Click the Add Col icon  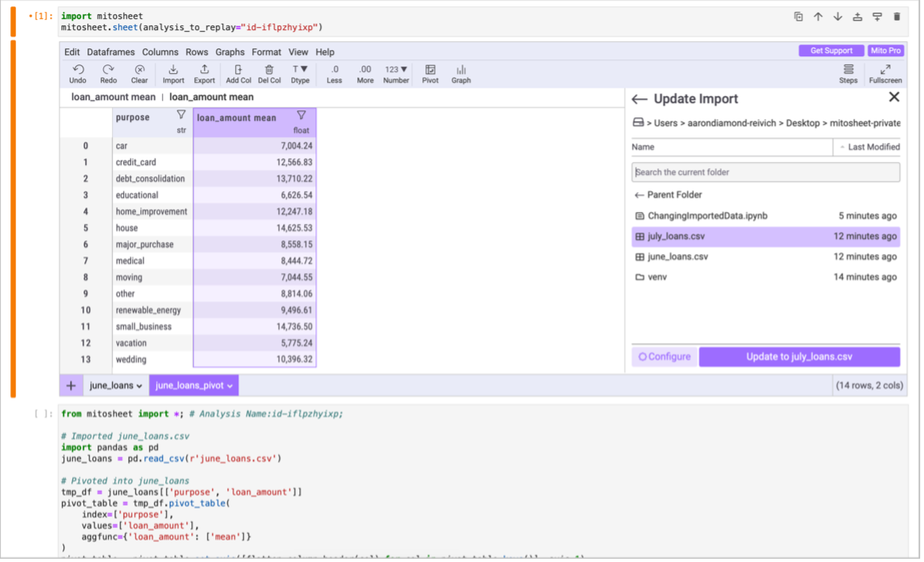[238, 70]
